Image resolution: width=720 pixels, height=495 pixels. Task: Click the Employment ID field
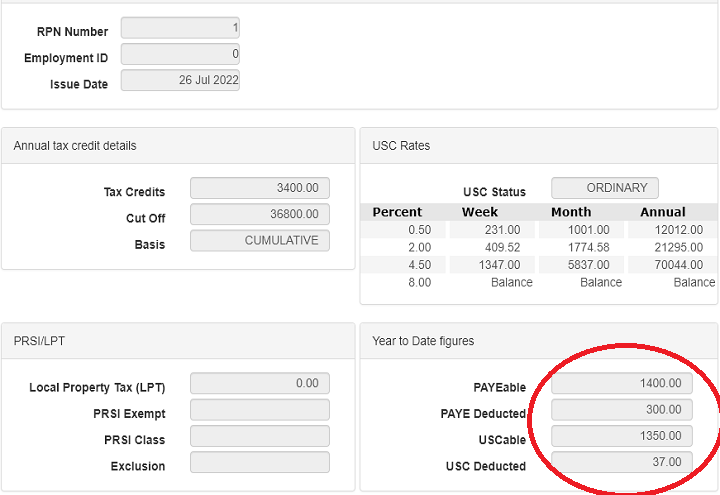[180, 54]
